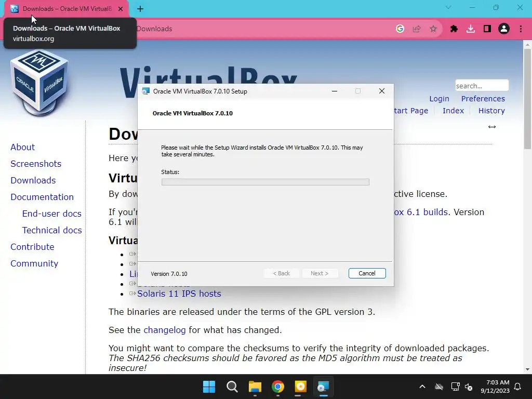Screen dimensions: 532x399
Task: Click the Google icon in address bar
Action: (400, 29)
